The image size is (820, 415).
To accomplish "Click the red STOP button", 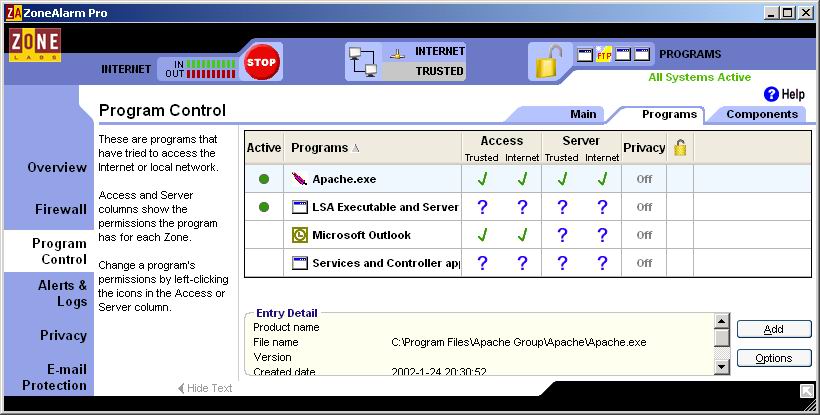I will coord(261,62).
